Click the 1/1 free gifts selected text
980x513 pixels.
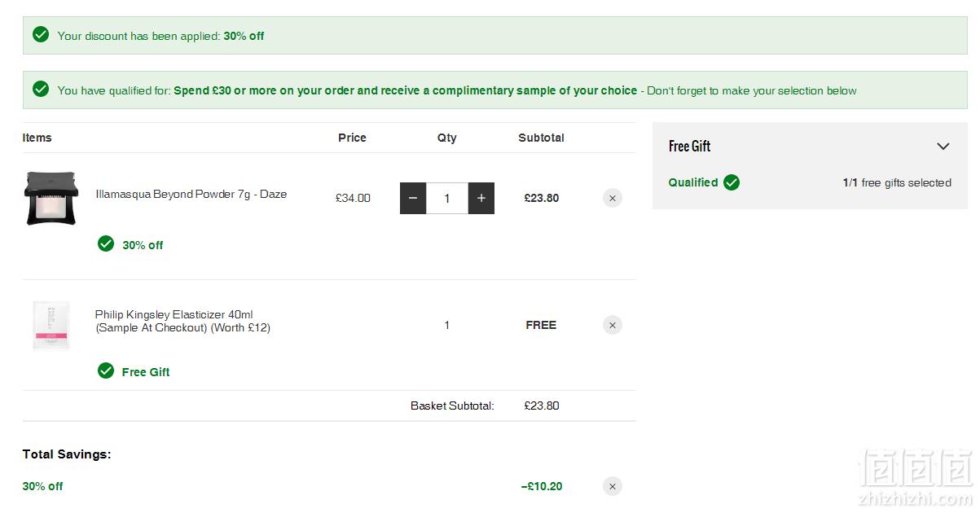[897, 182]
